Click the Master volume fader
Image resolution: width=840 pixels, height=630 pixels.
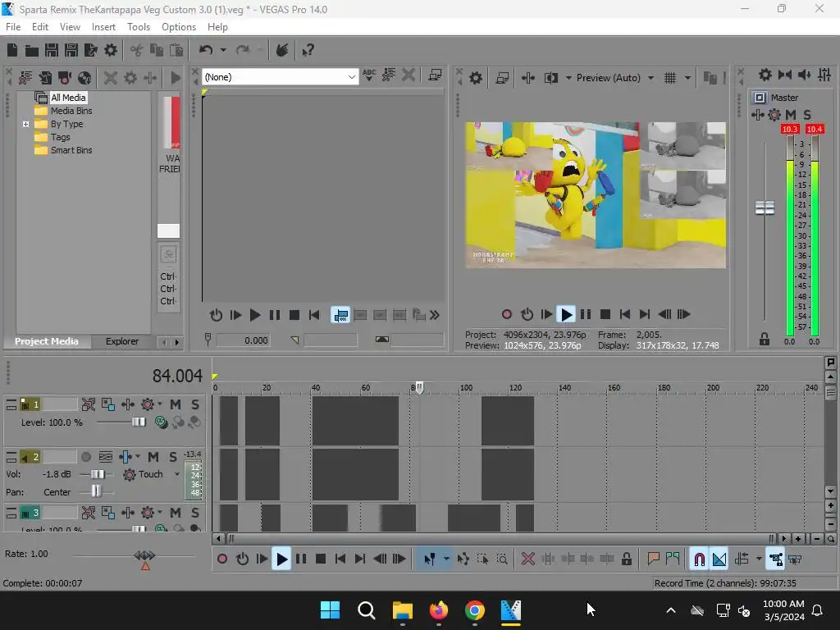(x=765, y=208)
